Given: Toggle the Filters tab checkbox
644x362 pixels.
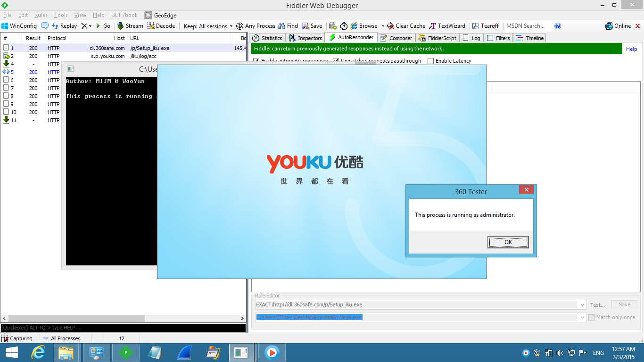Looking at the screenshot, I should pos(490,38).
